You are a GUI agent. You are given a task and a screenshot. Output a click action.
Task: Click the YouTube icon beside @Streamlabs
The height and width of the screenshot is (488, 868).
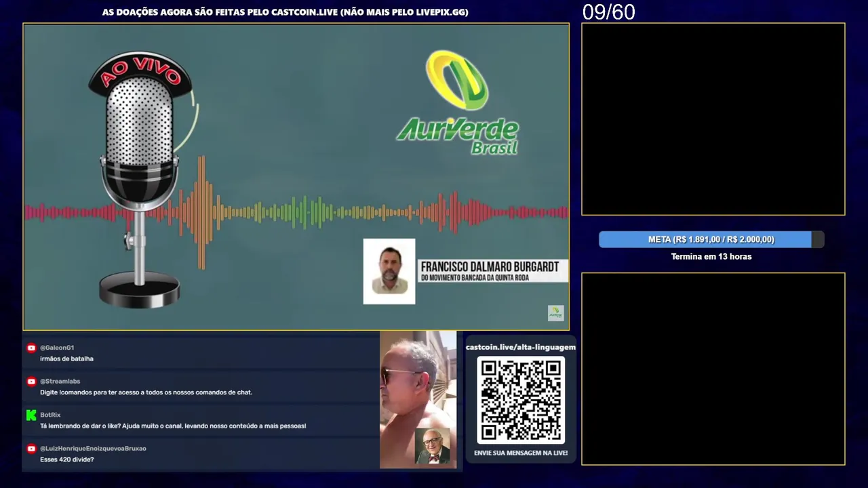[31, 382]
